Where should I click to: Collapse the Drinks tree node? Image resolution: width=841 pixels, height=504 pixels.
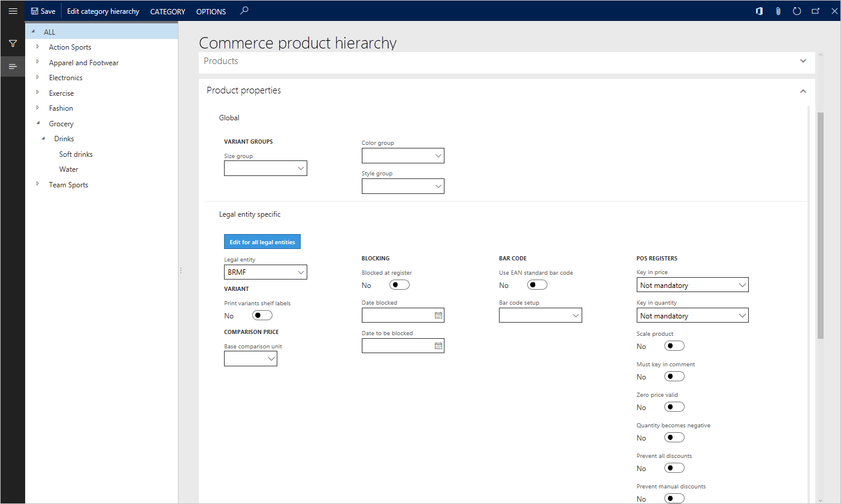pos(43,138)
